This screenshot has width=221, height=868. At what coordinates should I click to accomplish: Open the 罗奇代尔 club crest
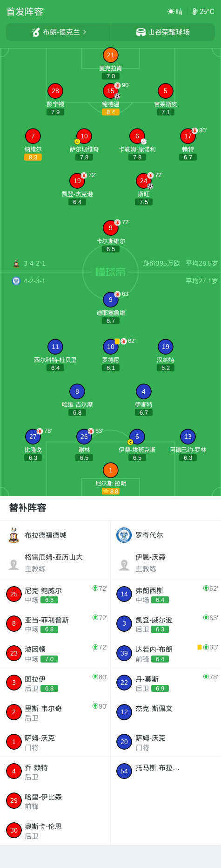point(124,535)
